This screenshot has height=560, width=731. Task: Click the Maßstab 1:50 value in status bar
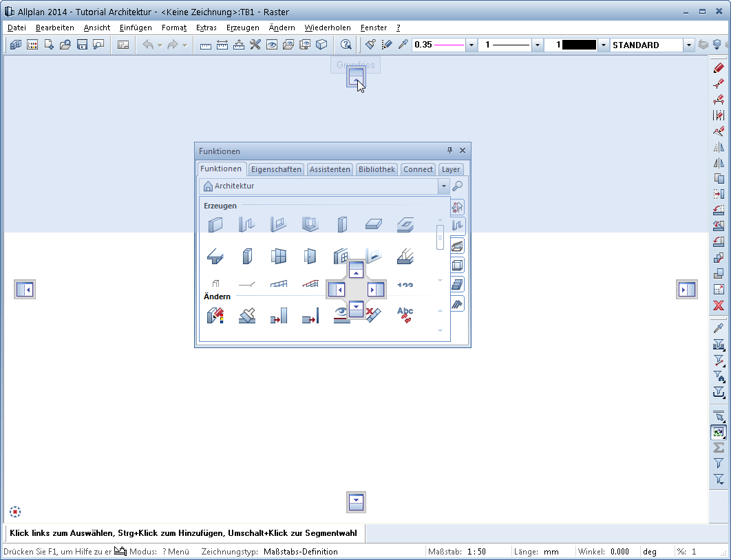point(476,552)
